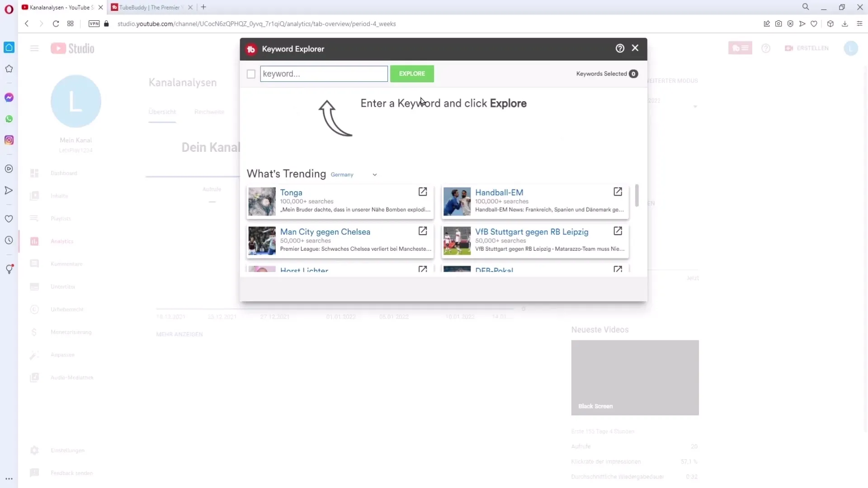This screenshot has width=868, height=488.
Task: Focus the keyword input field
Action: (x=324, y=74)
